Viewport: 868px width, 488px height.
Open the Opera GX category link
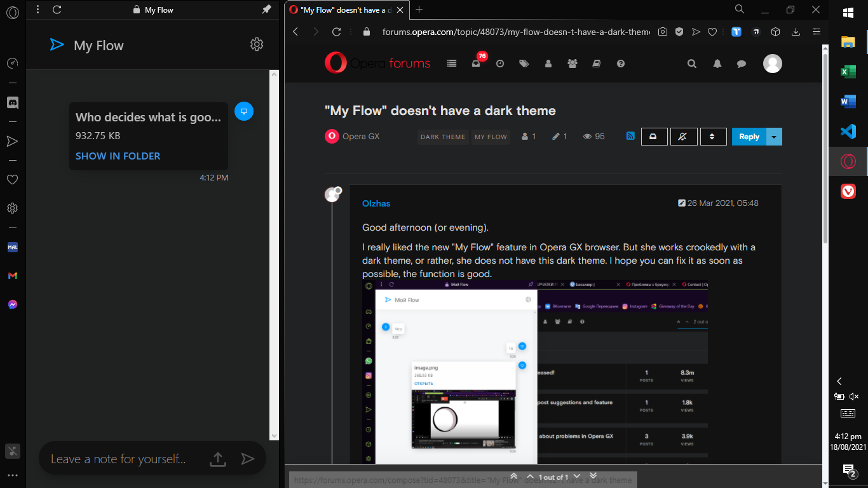coord(360,137)
